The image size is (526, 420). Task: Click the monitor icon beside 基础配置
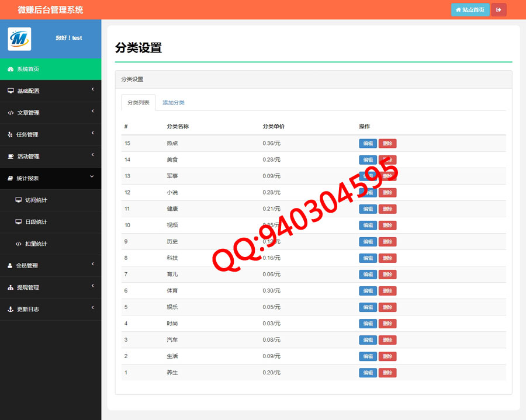[11, 91]
